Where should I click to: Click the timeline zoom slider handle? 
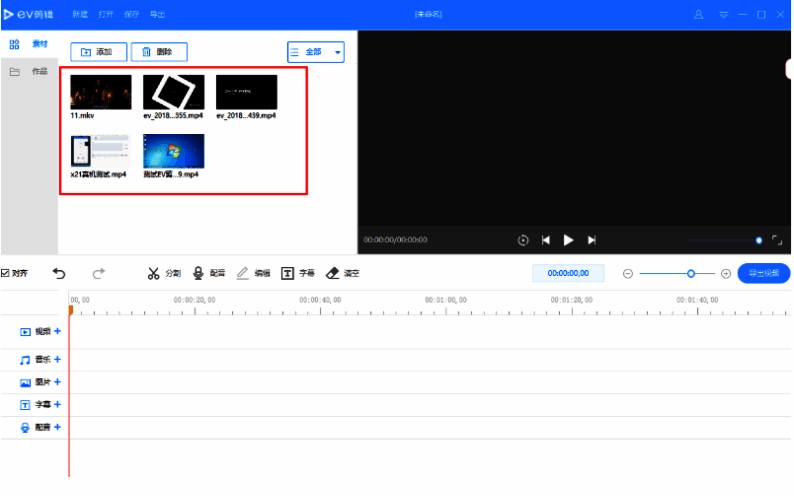(x=691, y=273)
